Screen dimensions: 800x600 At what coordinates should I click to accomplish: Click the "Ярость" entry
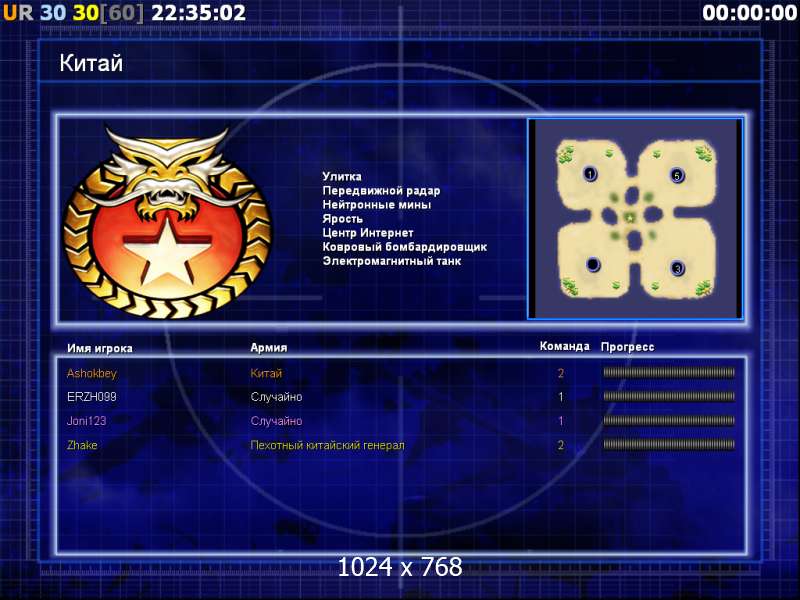pyautogui.click(x=342, y=219)
